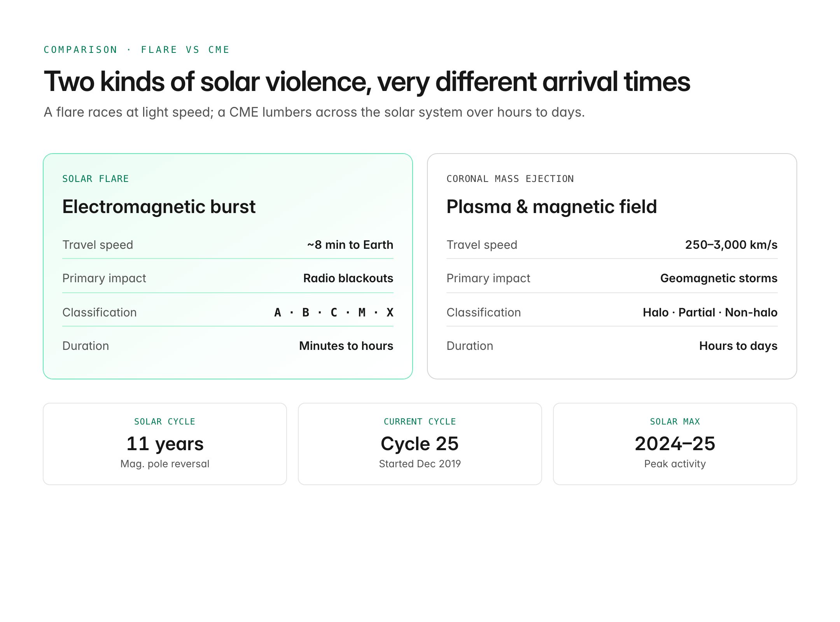The width and height of the screenshot is (840, 622).
Task: Click the 'CURRENT CYCLE' stat label
Action: click(420, 422)
